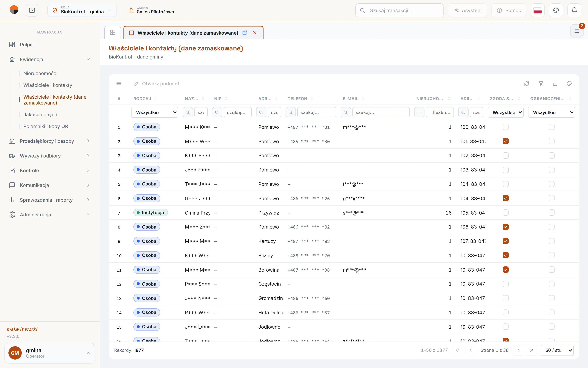Screen dimensions: 588x368
Task: Close the Właściciele i kontakty tab
Action: pyautogui.click(x=255, y=33)
